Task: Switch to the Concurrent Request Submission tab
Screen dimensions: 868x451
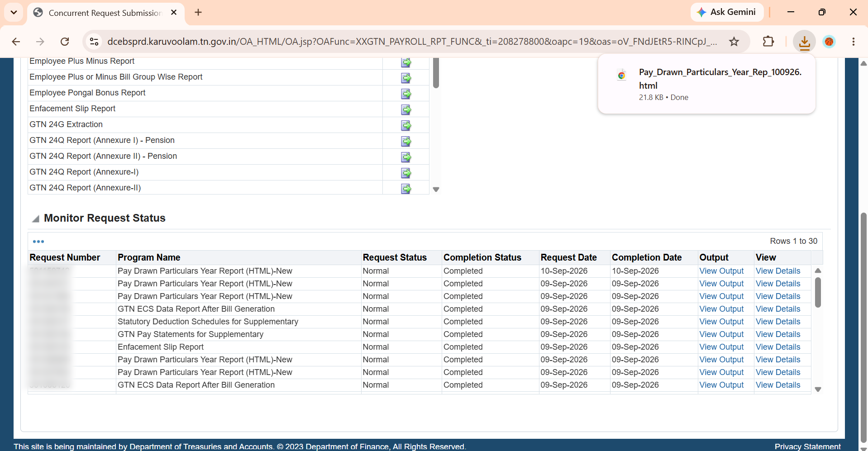Action: (105, 13)
